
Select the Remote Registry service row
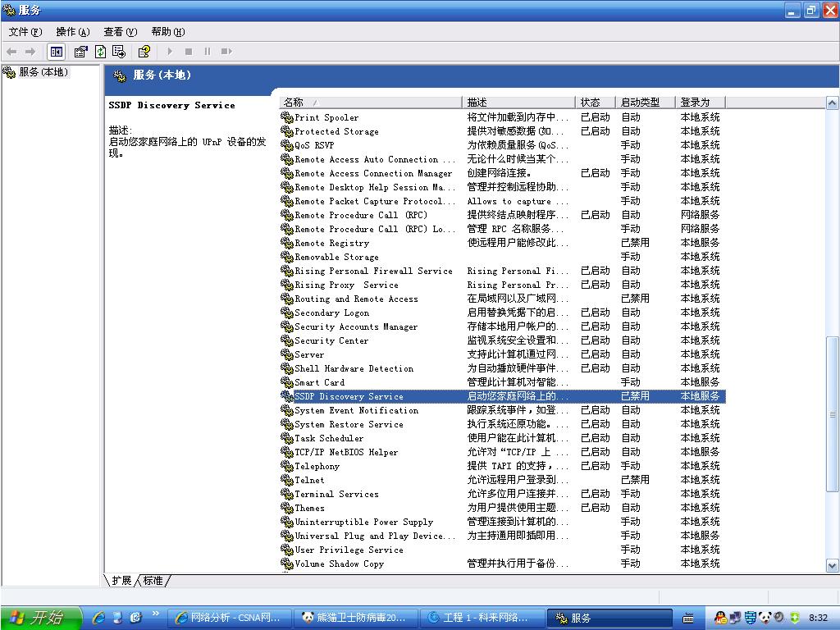332,243
